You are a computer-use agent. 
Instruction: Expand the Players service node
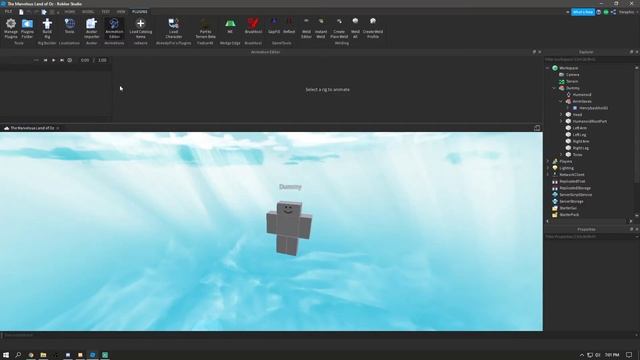(x=548, y=161)
